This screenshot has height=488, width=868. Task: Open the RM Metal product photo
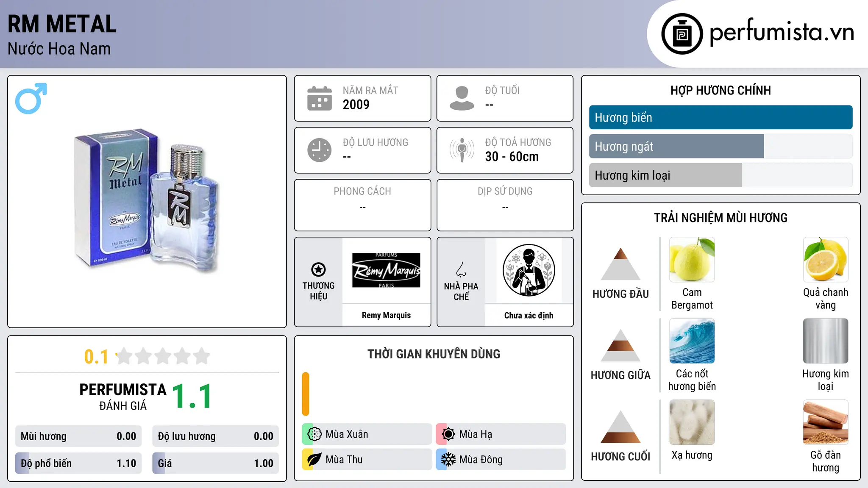point(147,202)
